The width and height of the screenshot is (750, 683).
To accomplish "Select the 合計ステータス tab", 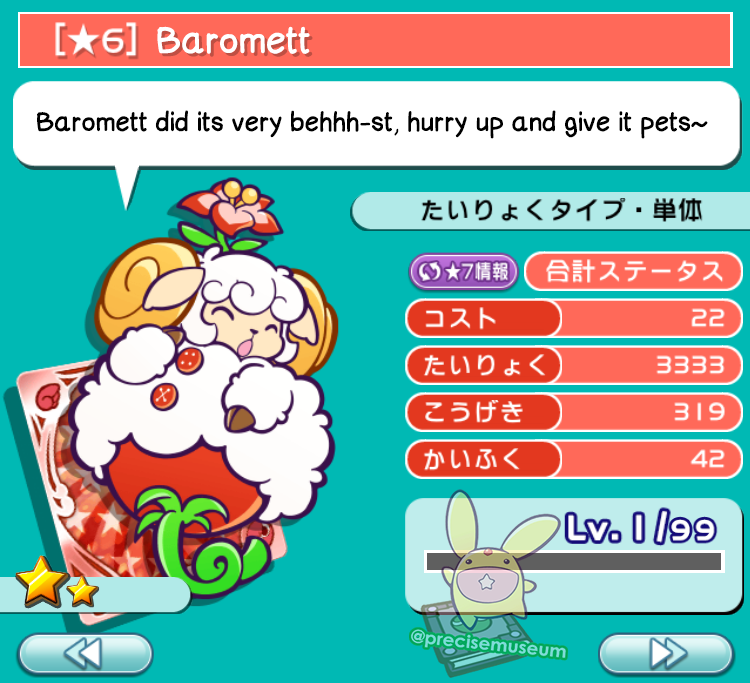I will click(x=633, y=271).
